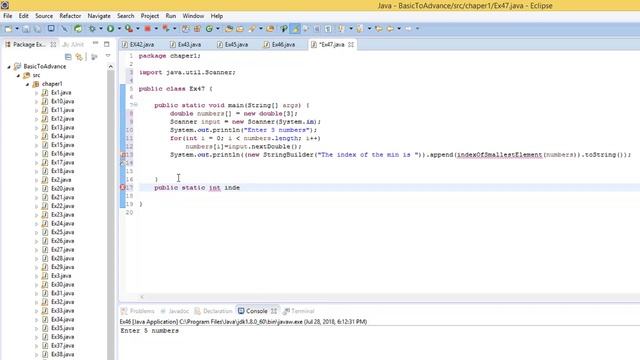This screenshot has width=640, height=360.
Task: Collapse the src folder node
Action: point(18,76)
